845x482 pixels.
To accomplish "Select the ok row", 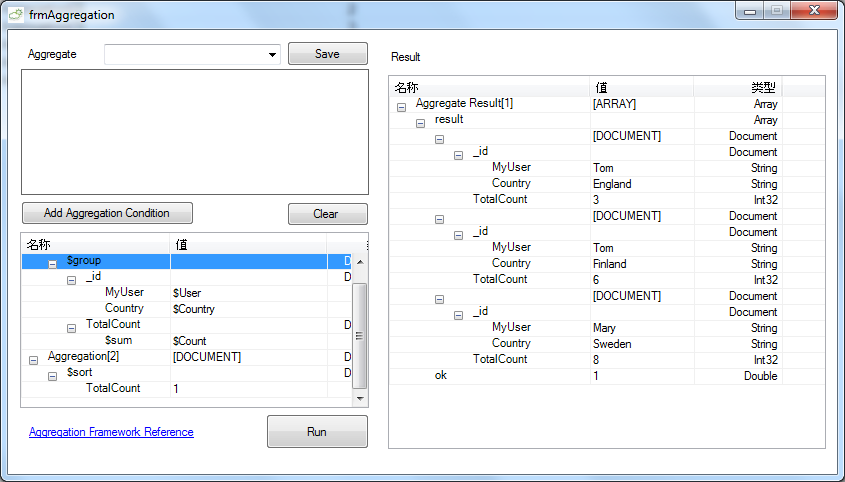I will pyautogui.click(x=586, y=375).
